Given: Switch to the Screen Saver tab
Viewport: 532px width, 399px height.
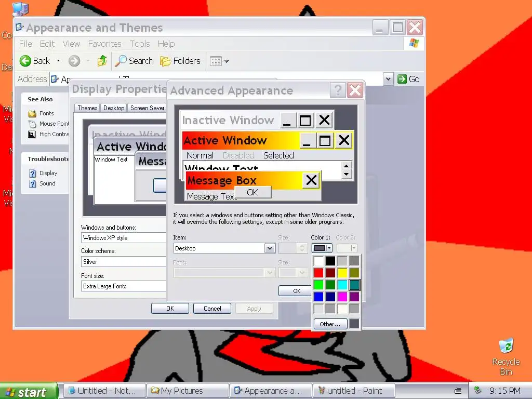Looking at the screenshot, I should (x=147, y=108).
